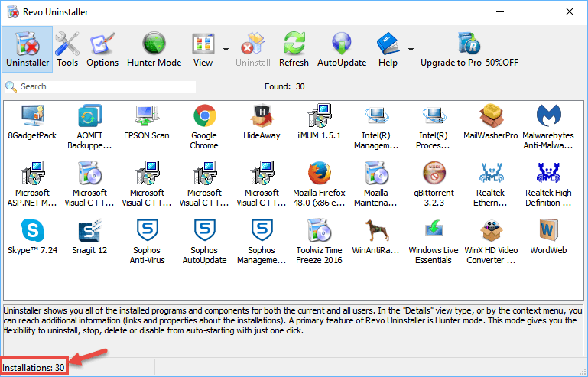
Task: Click the View toolbar button
Action: [203, 49]
